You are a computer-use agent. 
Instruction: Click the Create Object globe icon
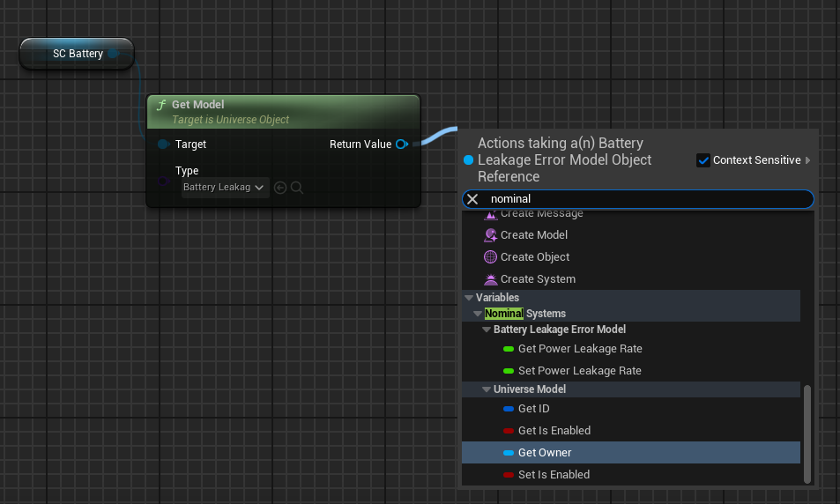click(491, 257)
